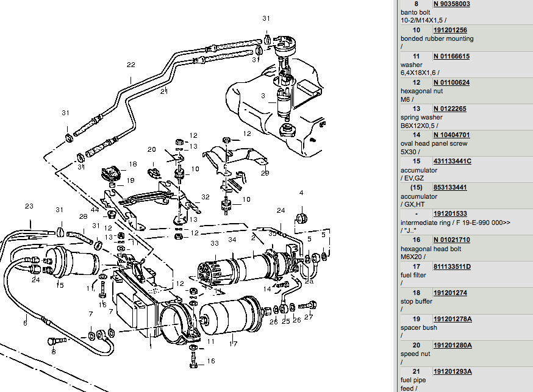The height and width of the screenshot is (392, 533).
Task: Open the banjo bolt part link N 90358003
Action: coord(451,4)
